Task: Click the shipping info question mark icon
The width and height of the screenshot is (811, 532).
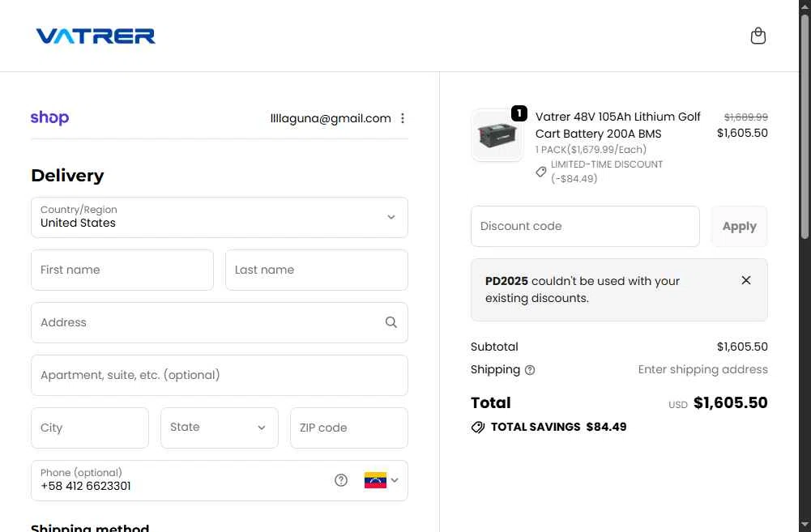Action: click(530, 370)
